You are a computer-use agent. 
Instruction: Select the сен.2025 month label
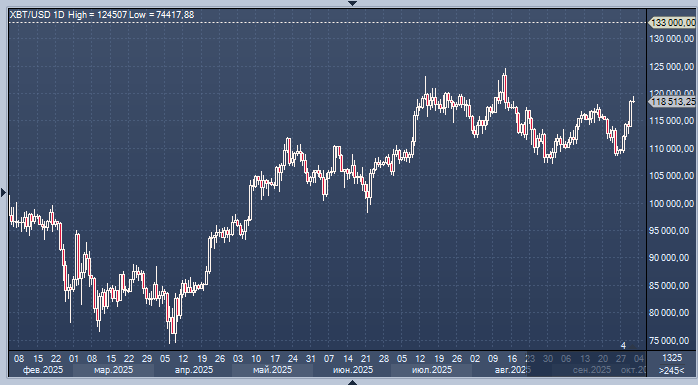tap(592, 370)
